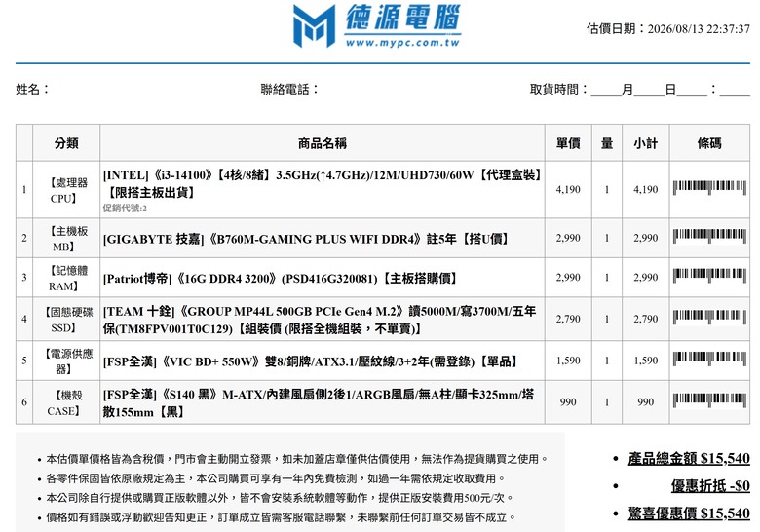Image resolution: width=760 pixels, height=532 pixels.
Task: Click the 分類 column header
Action: click(66, 143)
